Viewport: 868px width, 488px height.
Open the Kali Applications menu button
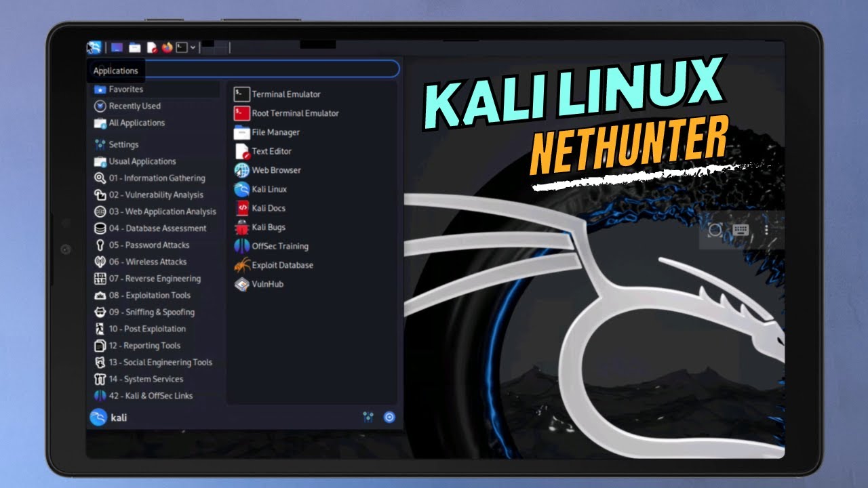94,47
